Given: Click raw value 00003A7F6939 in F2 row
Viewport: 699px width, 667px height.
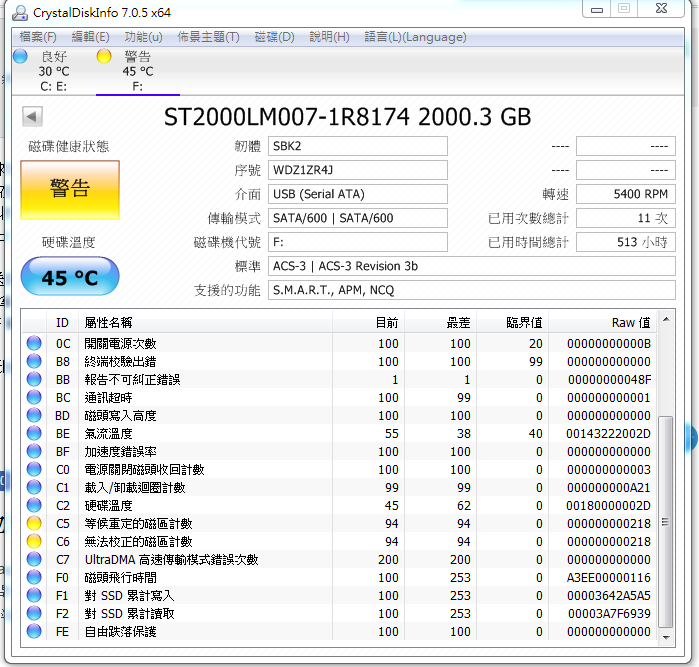Looking at the screenshot, I should (x=609, y=614).
